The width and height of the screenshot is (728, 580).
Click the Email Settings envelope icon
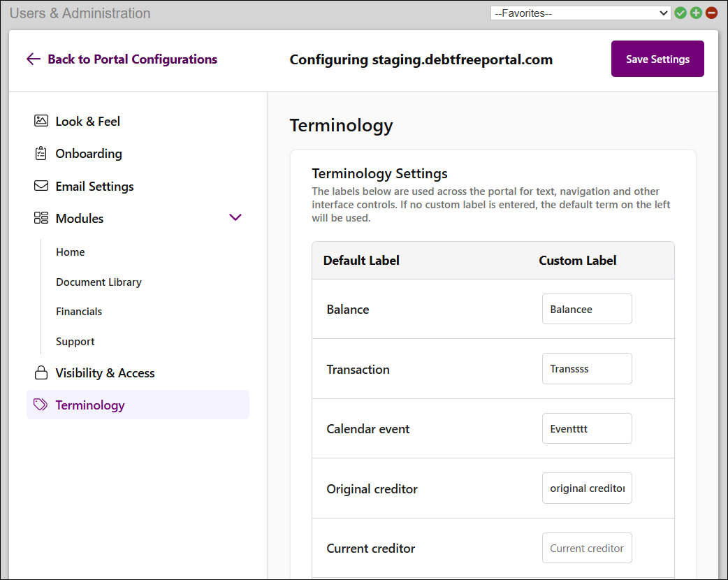point(41,187)
